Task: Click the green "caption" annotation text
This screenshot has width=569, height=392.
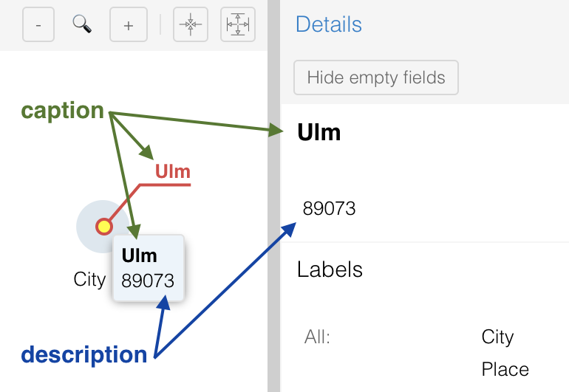Action: pos(63,111)
